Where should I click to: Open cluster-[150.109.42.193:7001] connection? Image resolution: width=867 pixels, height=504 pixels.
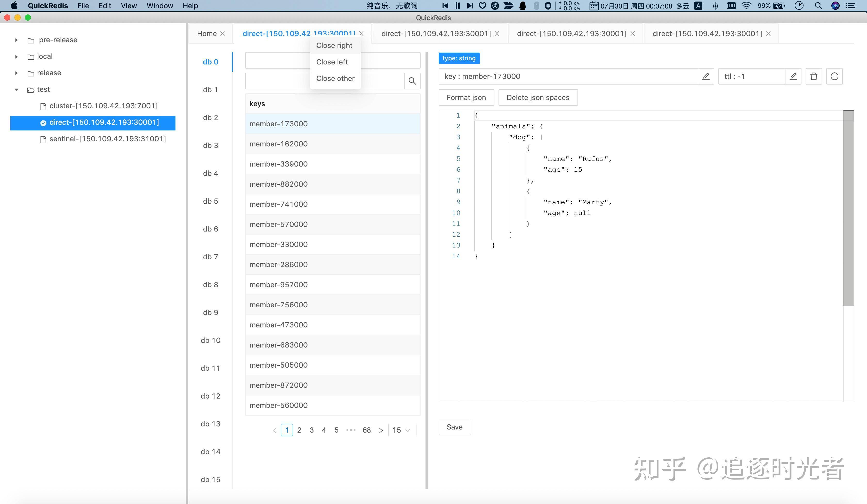click(103, 106)
